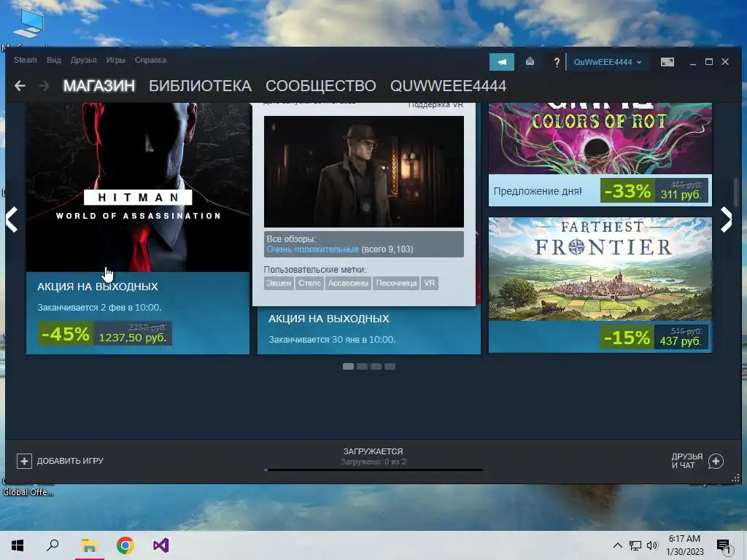Open QUWWEEE4444 profile tab
The height and width of the screenshot is (560, 747).
(448, 86)
